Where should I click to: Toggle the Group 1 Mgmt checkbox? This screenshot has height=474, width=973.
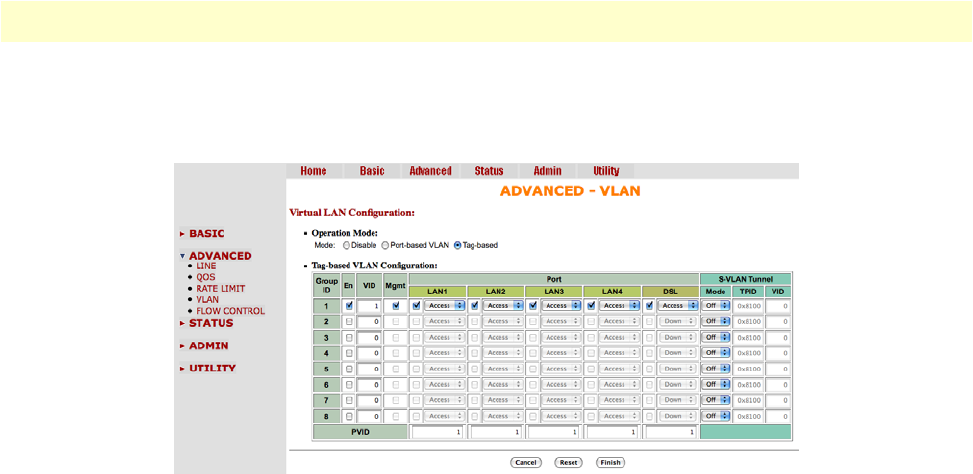click(395, 305)
